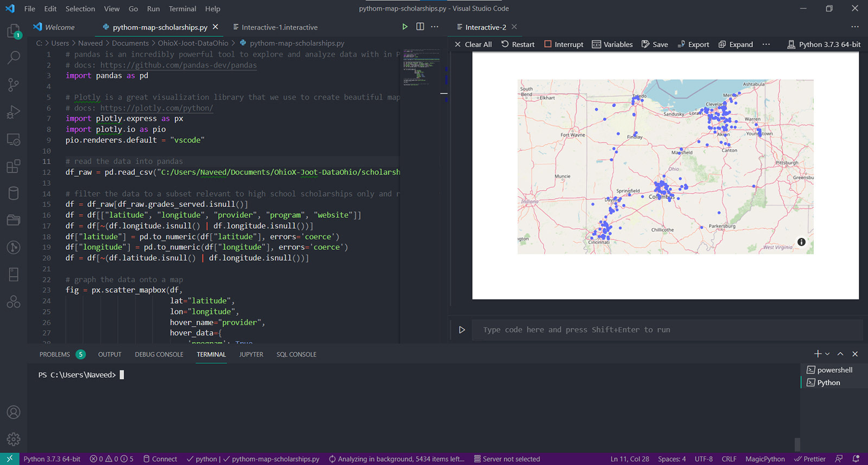Open Remote Explorer in activity bar
The image size is (868, 465).
tap(14, 139)
